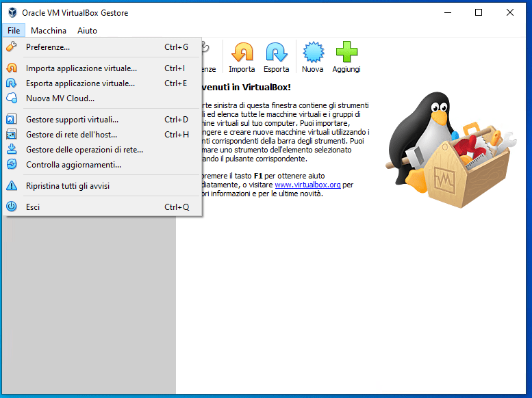The width and height of the screenshot is (532, 398).
Task: Select Ripristina tutti gli avvisi
Action: click(67, 186)
